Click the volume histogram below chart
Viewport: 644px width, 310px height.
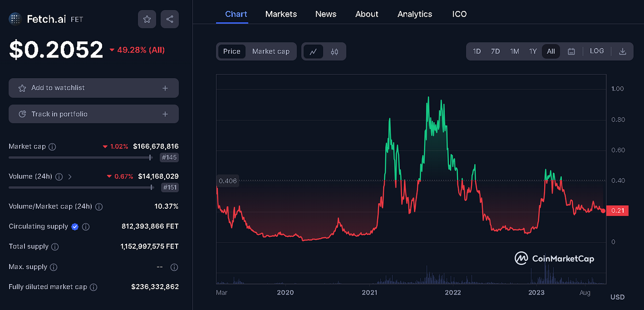point(411,275)
